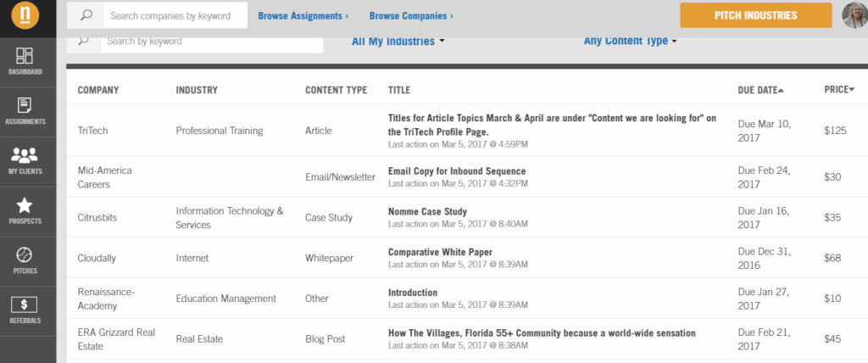Follow the Browse Assignments link
Viewport: 868px width, 363px height.
tap(303, 16)
